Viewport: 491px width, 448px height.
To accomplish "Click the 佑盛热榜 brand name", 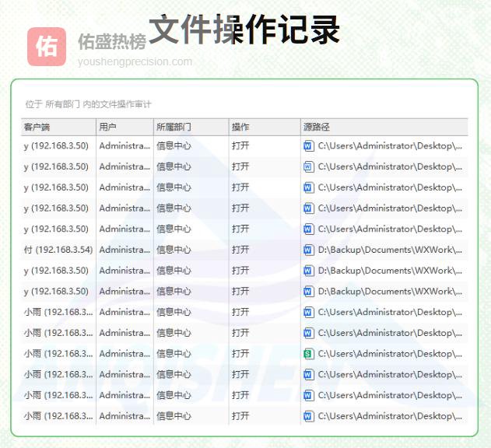I will [x=112, y=42].
